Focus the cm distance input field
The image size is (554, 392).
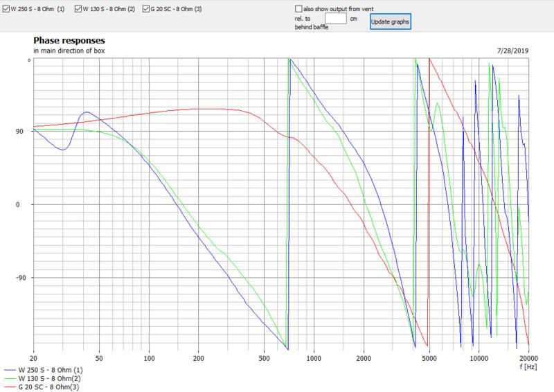point(334,19)
